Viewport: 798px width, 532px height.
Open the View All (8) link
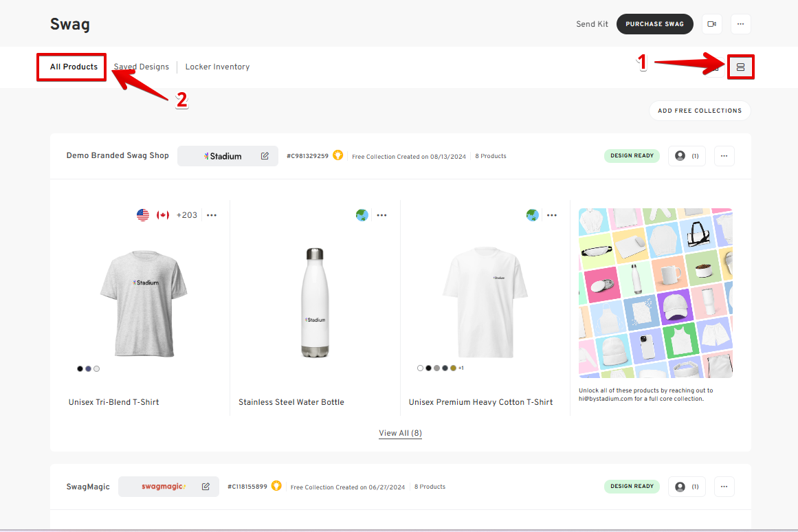[400, 433]
